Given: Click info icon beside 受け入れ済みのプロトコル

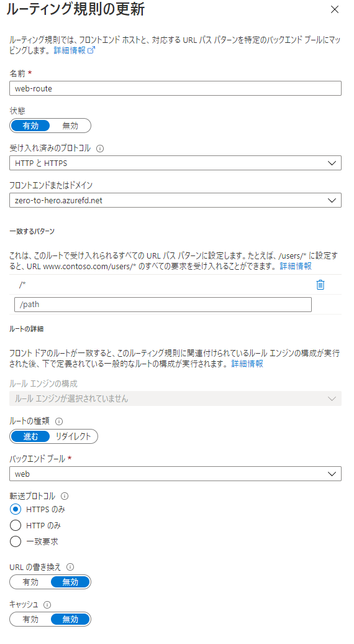Looking at the screenshot, I should (x=99, y=149).
